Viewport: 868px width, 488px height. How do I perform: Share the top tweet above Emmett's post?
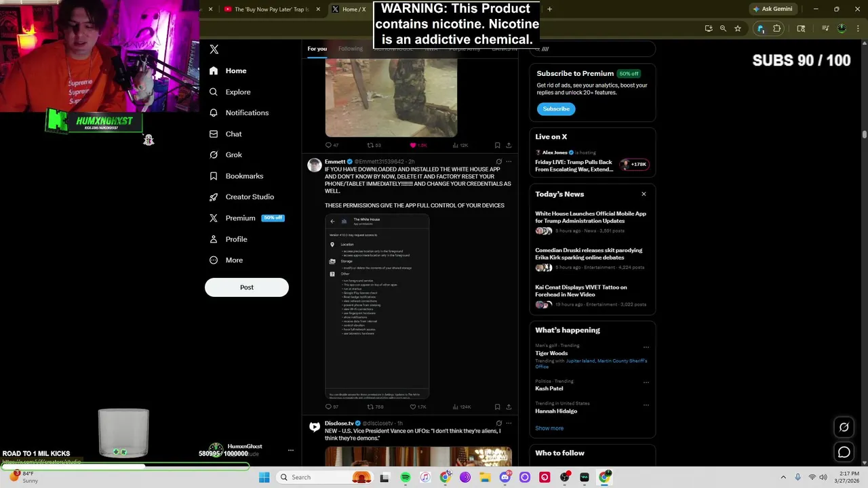coord(509,145)
